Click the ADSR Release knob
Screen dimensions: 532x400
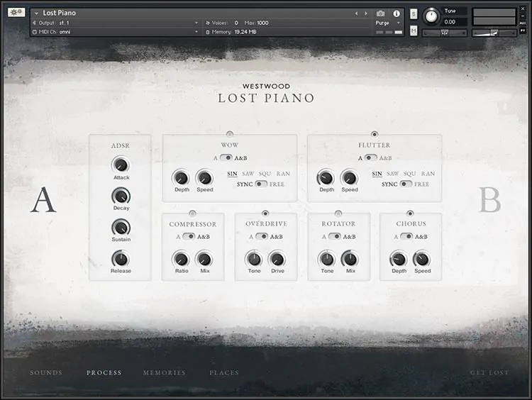coord(121,259)
